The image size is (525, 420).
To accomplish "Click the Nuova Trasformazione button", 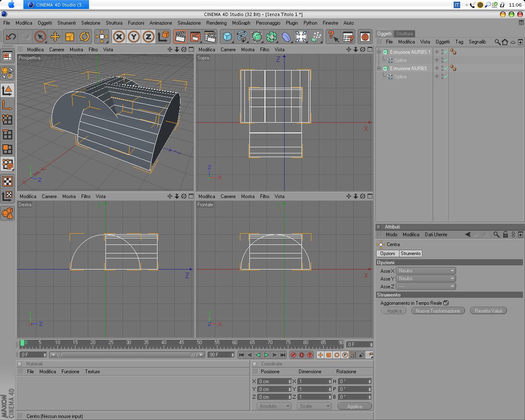I will pos(438,311).
